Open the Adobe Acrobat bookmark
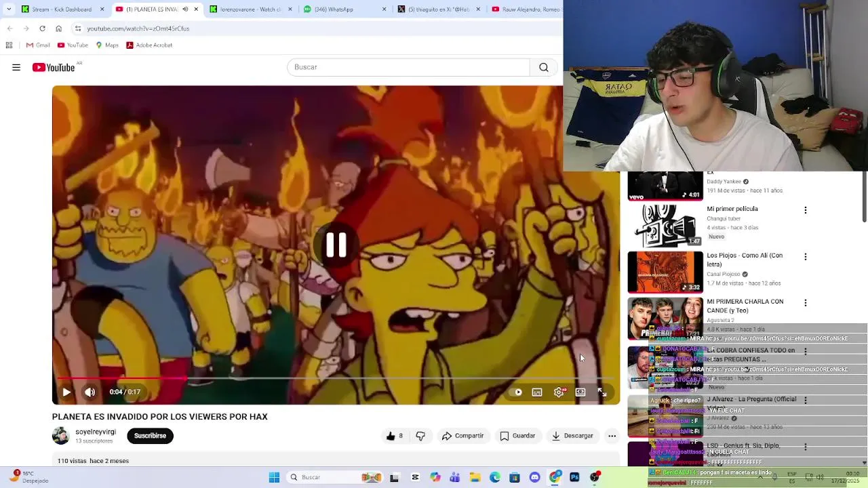The width and height of the screenshot is (868, 488). 149,45
